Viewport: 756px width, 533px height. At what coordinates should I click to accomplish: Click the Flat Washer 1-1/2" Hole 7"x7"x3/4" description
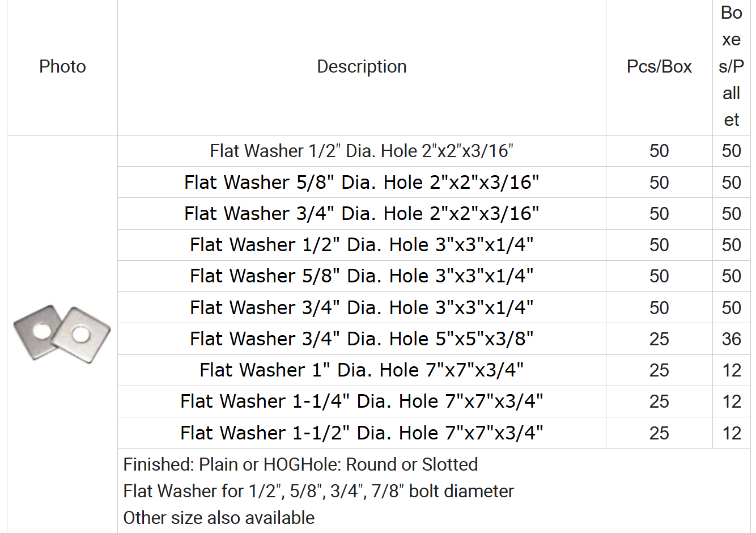pyautogui.click(x=362, y=433)
